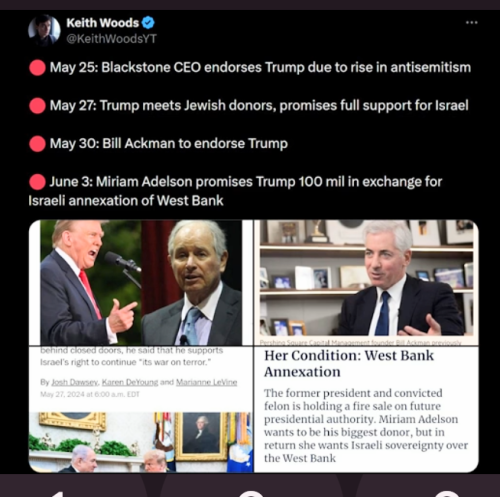Select the Blackstone CEO endorses Trump line
This screenshot has width=500, height=497.
(260, 68)
